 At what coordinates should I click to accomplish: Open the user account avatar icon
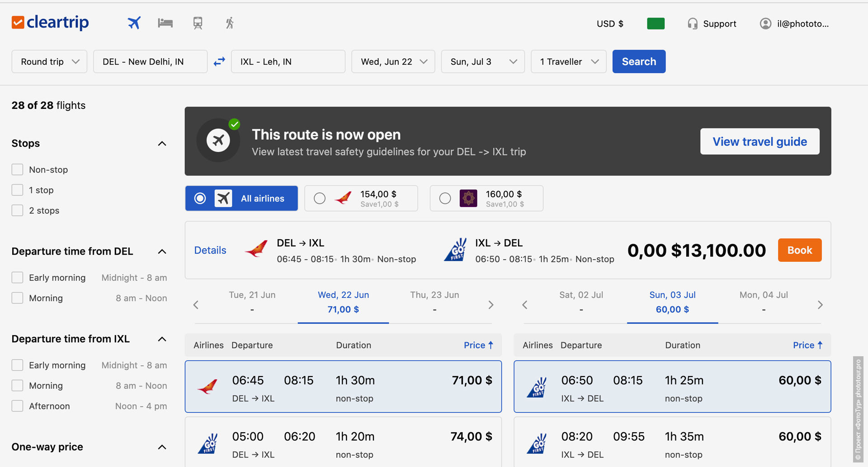coord(765,24)
